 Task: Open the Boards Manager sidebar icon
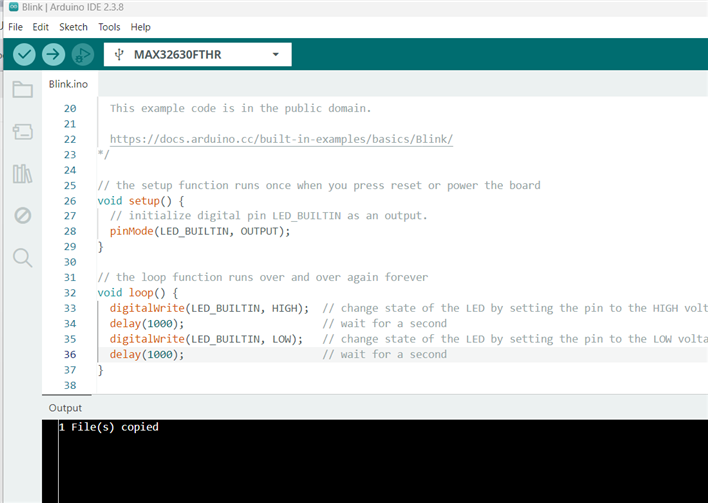pos(23,132)
